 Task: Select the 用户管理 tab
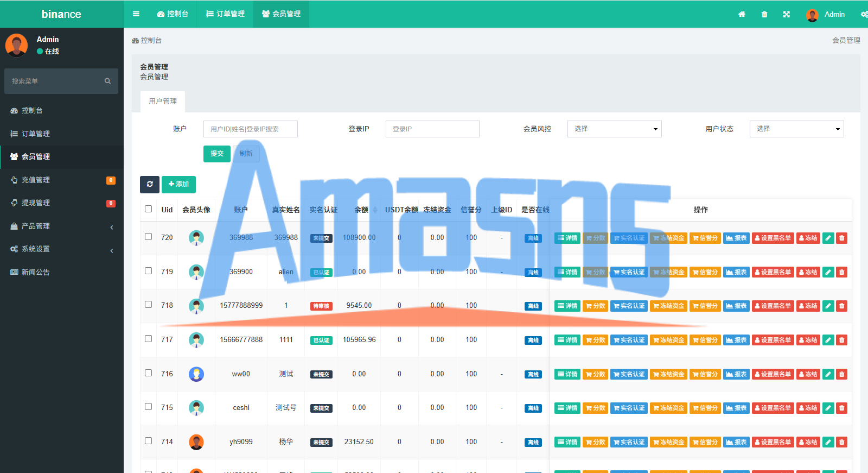click(x=163, y=102)
